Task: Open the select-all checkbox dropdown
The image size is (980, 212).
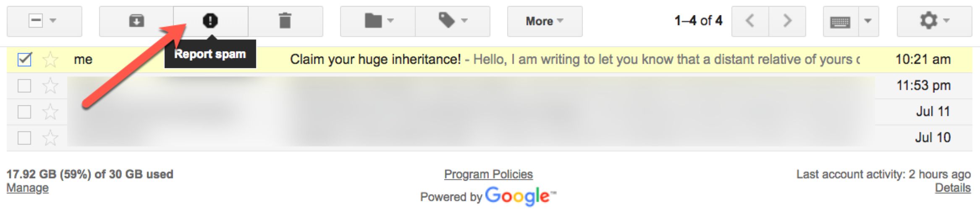Action: (x=53, y=21)
